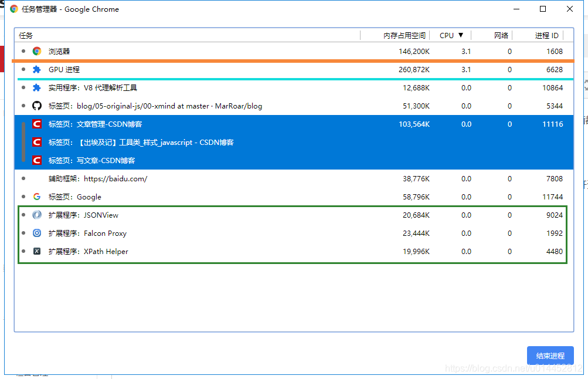This screenshot has height=379, width=588.
Task: Click the GitHub icon of the MarRoar/blog tab
Action: point(37,106)
